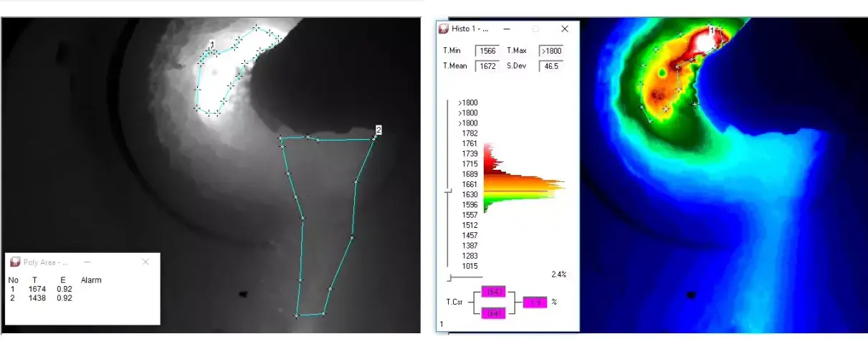868x339 pixels.
Task: Click the magenta percent result box
Action: pyautogui.click(x=535, y=302)
